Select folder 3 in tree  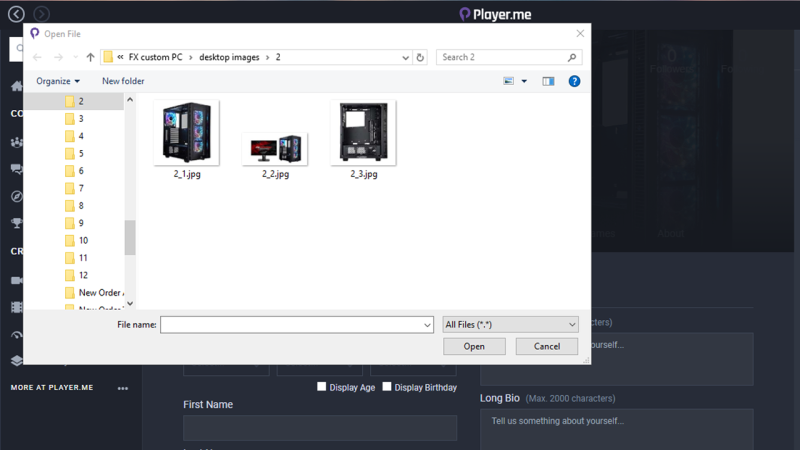pyautogui.click(x=74, y=119)
